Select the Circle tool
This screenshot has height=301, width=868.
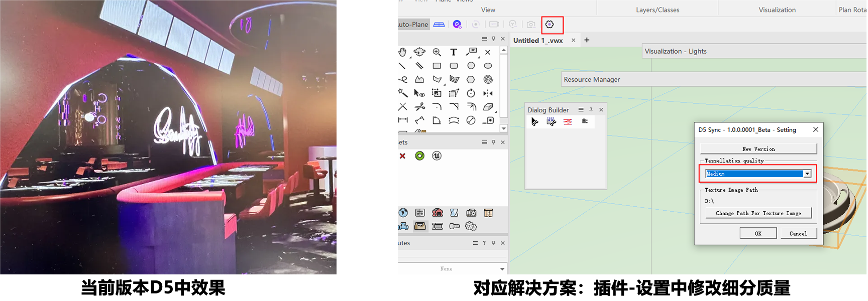coord(471,66)
